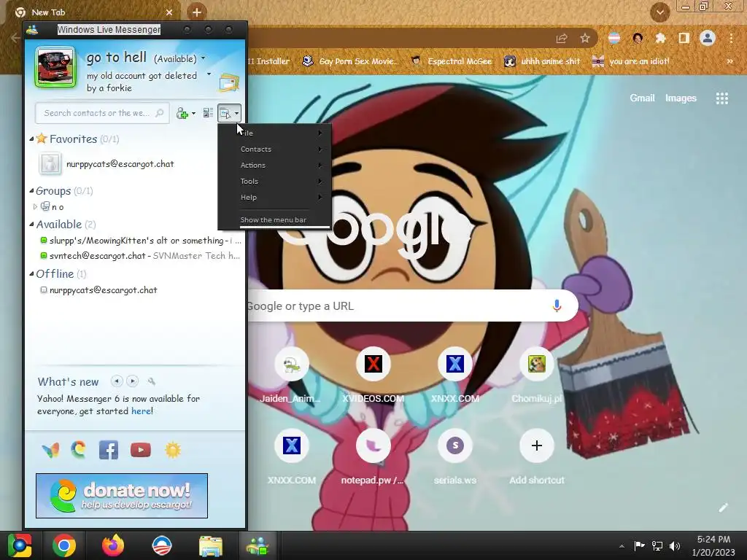747x560 pixels.
Task: Open the Tools submenu
Action: 274,182
